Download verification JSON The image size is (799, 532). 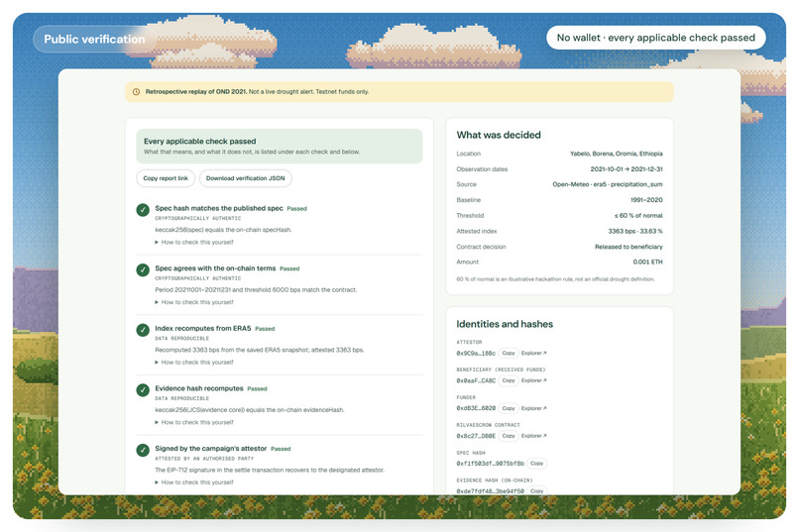click(245, 178)
